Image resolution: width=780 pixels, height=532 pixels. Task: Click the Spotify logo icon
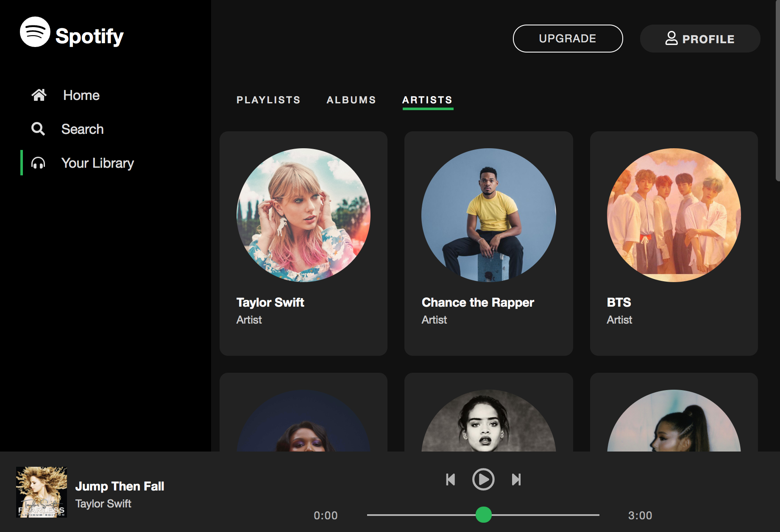35,32
